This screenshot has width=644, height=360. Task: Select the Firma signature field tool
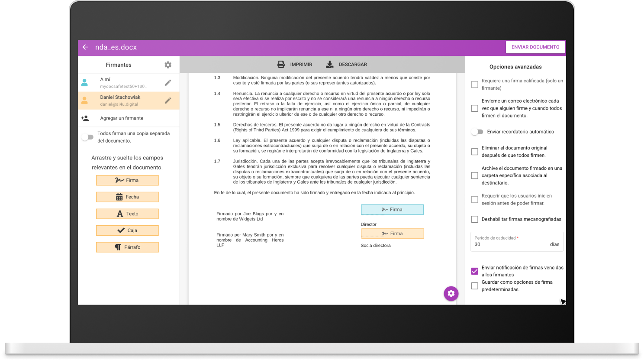[x=127, y=180]
